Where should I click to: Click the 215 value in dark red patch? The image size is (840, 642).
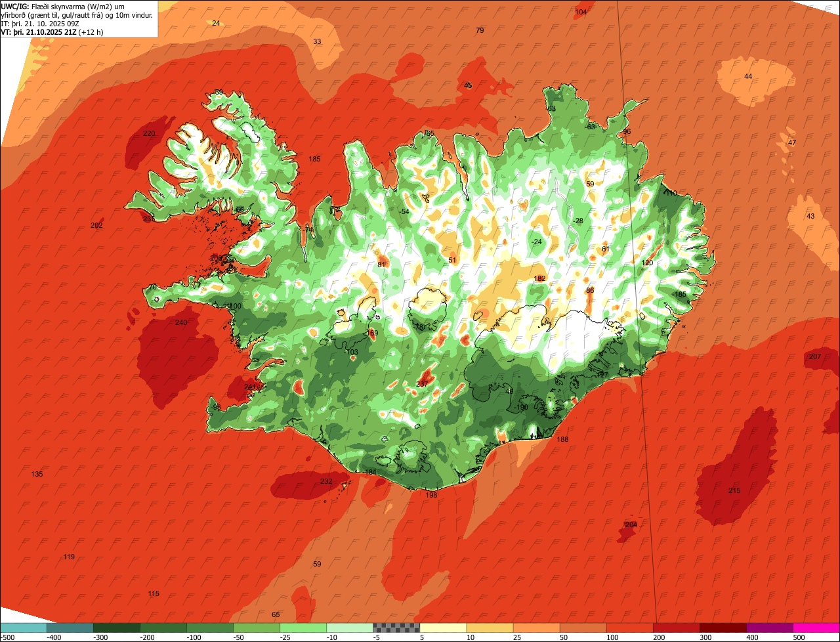(x=734, y=490)
